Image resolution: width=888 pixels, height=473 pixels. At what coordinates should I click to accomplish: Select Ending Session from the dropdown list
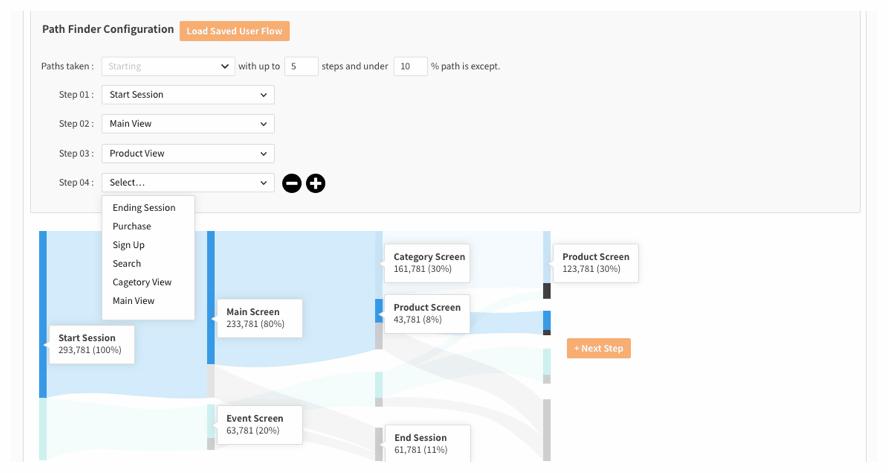point(144,208)
